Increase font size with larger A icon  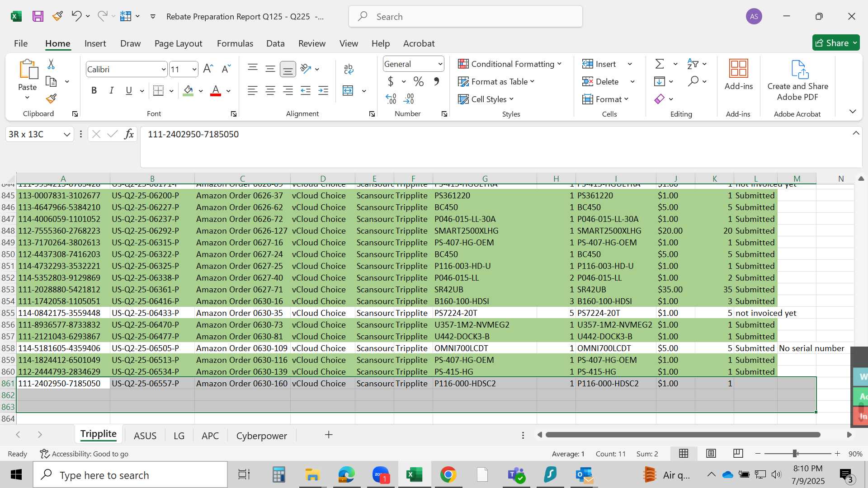coord(208,69)
